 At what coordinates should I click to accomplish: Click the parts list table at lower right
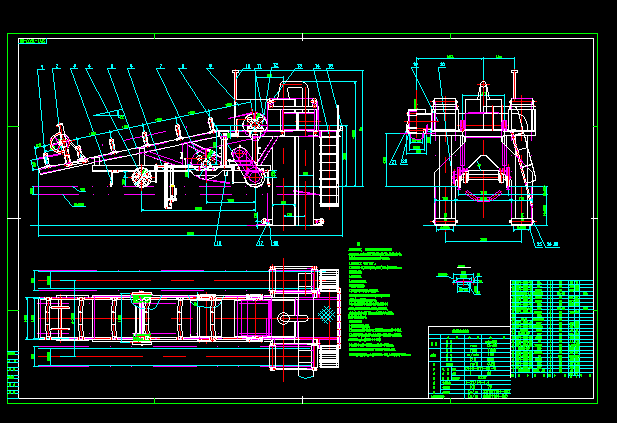pyautogui.click(x=552, y=329)
